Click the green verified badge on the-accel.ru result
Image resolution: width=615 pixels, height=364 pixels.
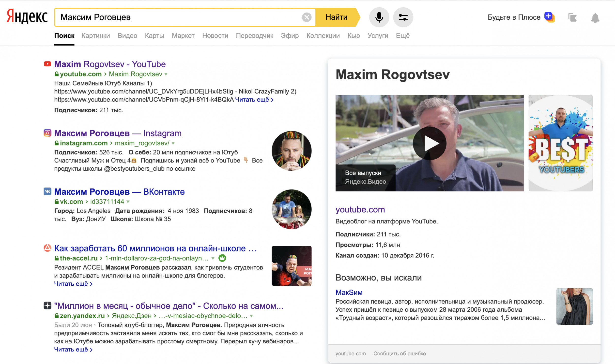tap(222, 258)
